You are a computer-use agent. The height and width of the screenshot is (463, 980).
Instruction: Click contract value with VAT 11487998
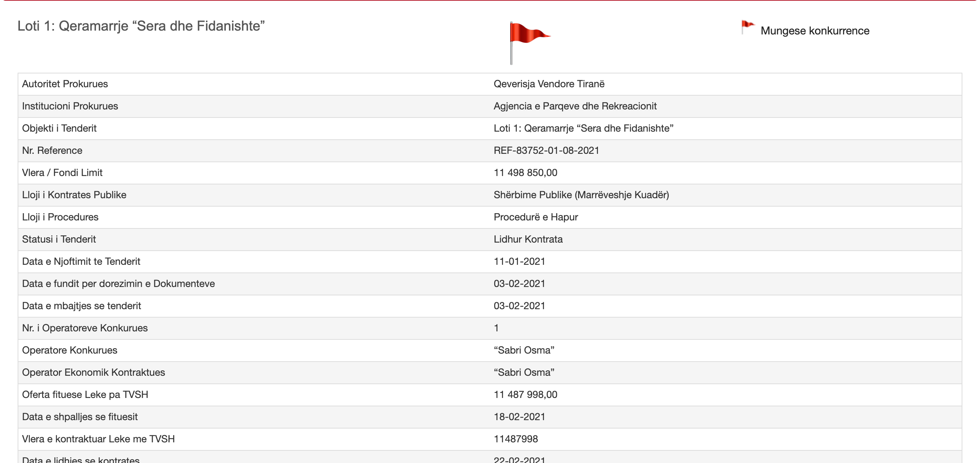[516, 439]
